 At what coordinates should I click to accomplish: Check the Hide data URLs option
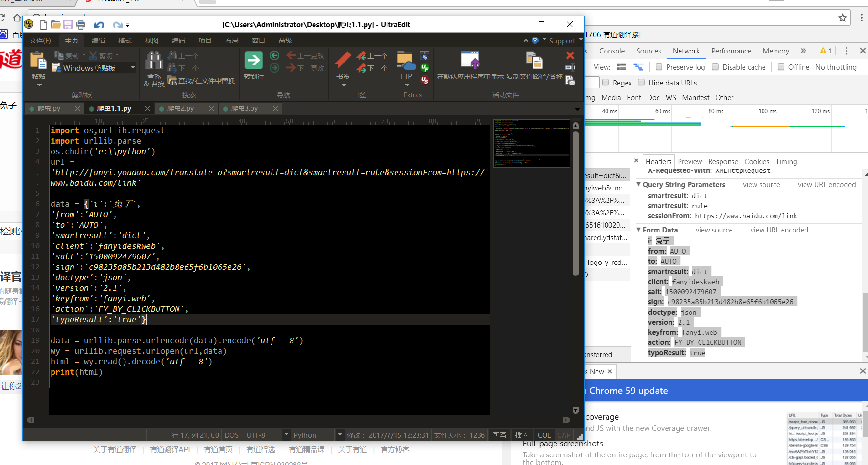coord(641,83)
